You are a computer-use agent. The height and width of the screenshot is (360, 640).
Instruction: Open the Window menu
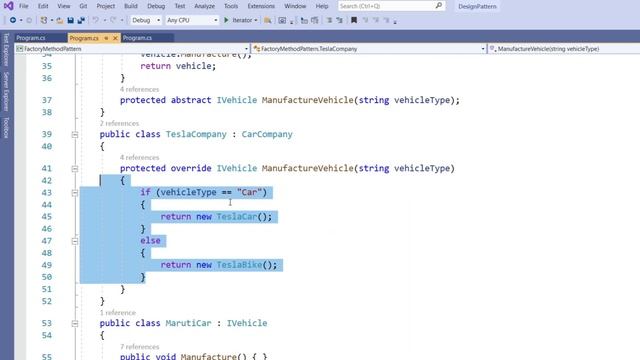point(295,6)
